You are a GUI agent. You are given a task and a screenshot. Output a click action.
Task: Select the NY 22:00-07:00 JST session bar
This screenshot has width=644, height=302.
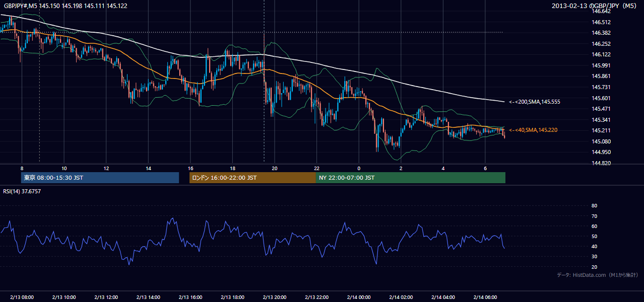coord(411,178)
